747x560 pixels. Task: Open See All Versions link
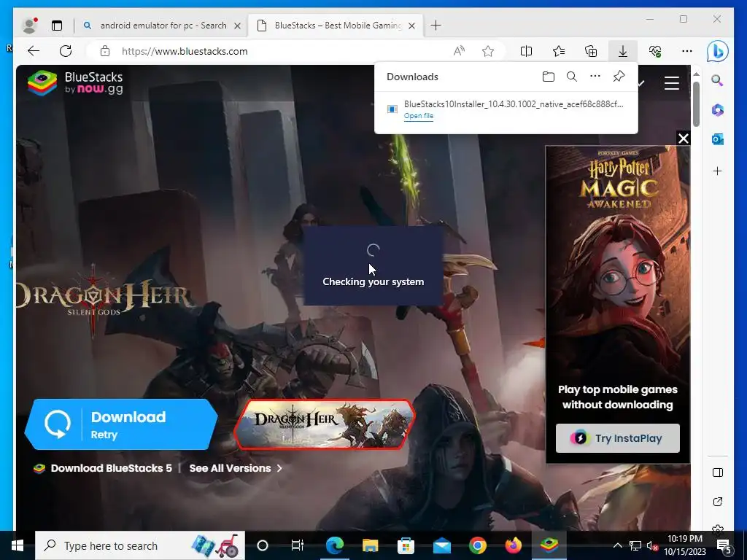pos(236,468)
